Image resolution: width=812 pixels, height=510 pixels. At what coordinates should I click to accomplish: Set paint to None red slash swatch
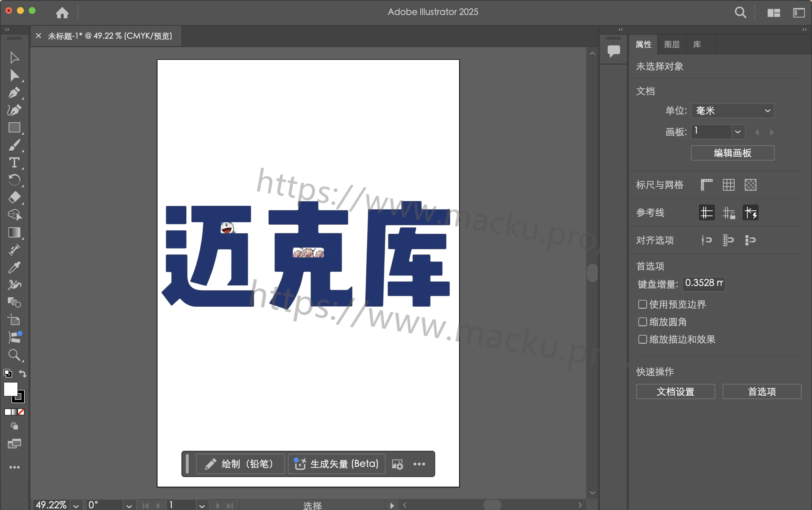(x=21, y=412)
